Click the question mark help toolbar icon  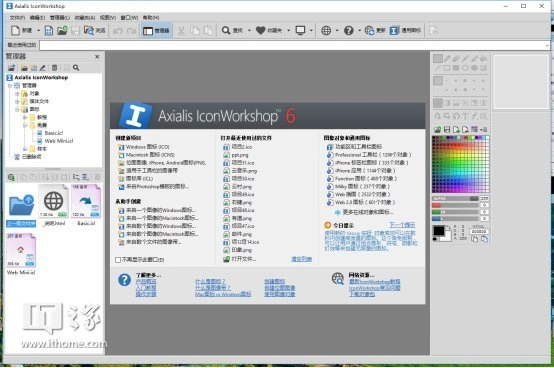(x=349, y=31)
